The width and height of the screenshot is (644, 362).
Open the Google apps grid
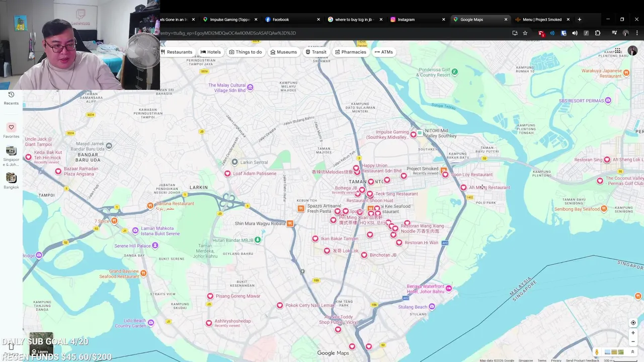pyautogui.click(x=617, y=51)
